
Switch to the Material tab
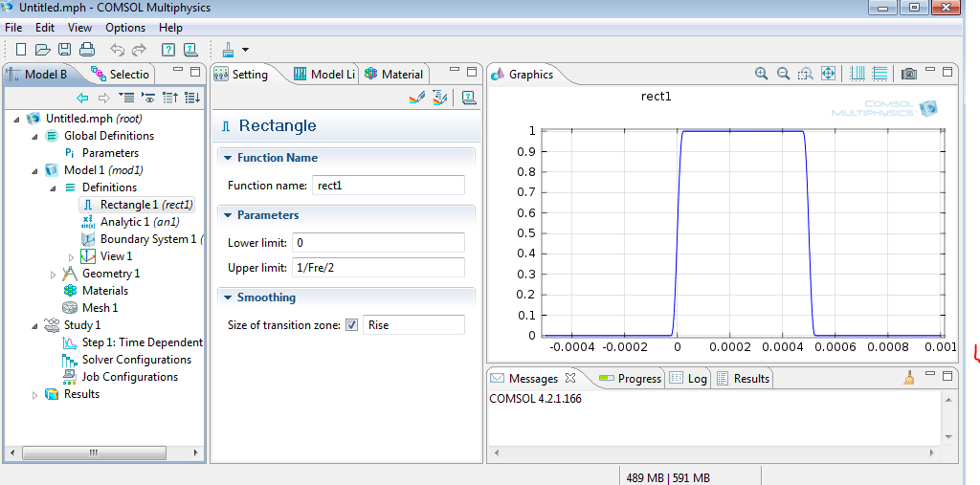(x=394, y=75)
